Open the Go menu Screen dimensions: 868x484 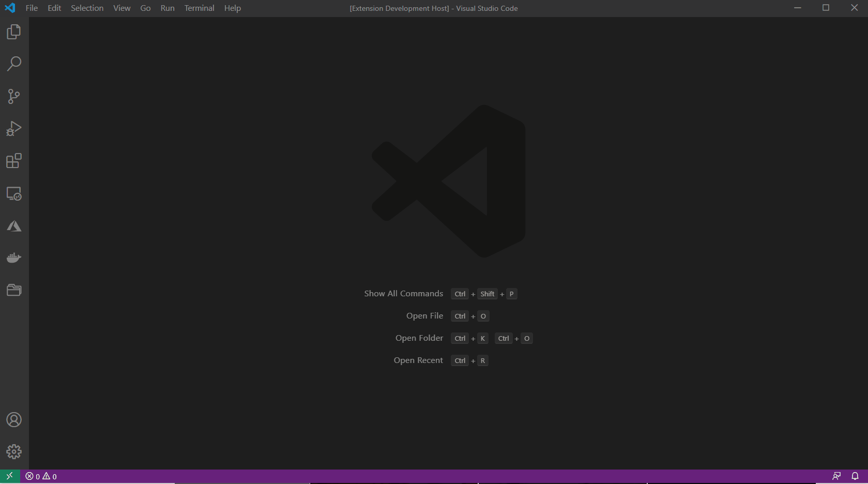146,8
